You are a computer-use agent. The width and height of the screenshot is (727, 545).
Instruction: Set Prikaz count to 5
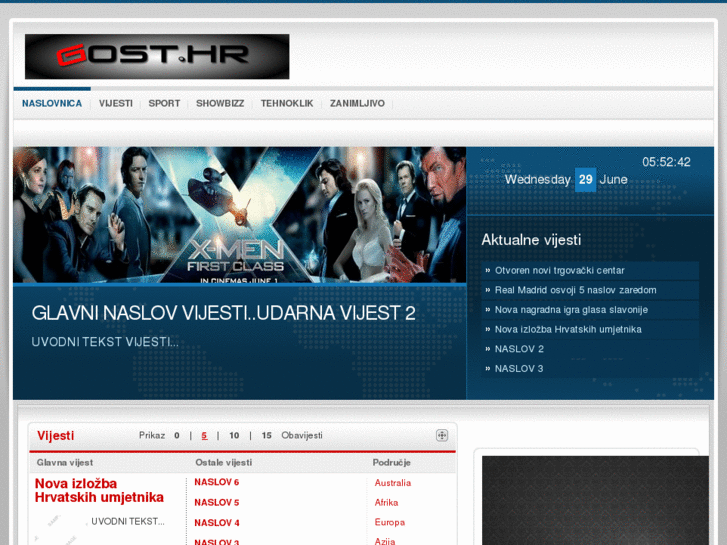tap(204, 436)
